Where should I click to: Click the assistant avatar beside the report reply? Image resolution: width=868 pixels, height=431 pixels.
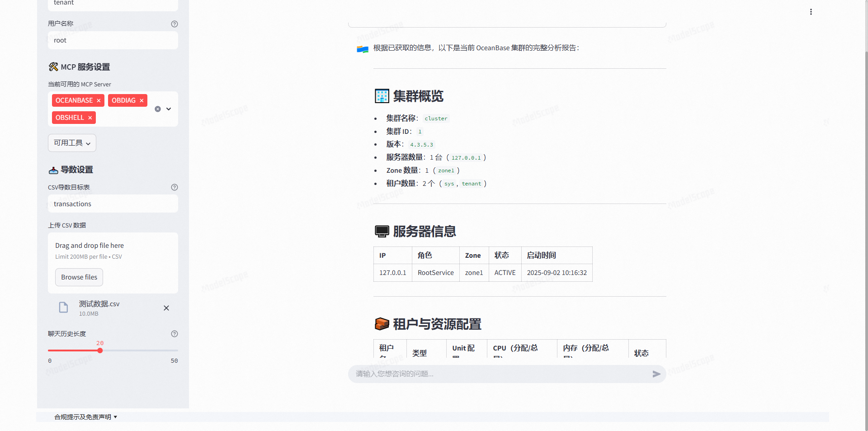tap(363, 49)
